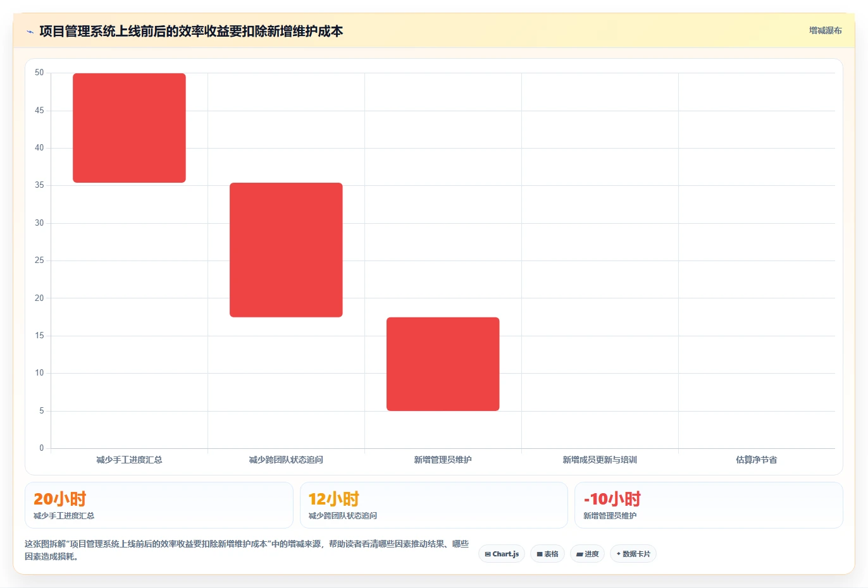Click the y-axis value 0
868x588 pixels.
coord(42,448)
